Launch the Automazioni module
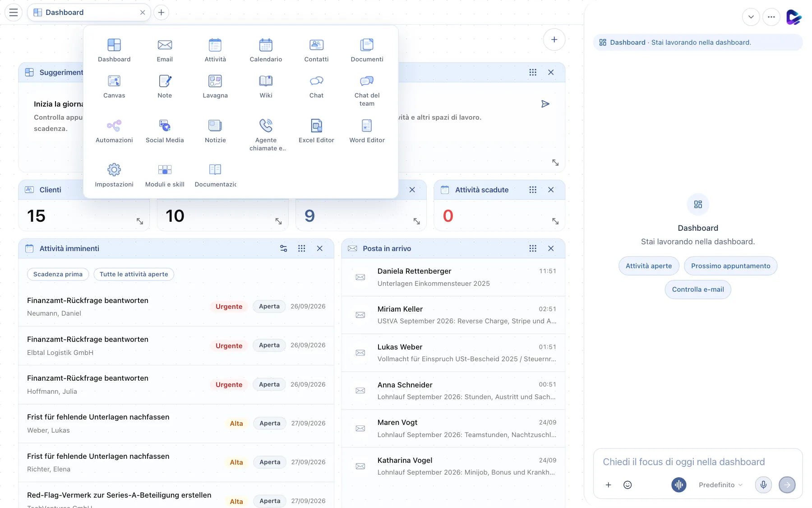The image size is (812, 508). (114, 130)
